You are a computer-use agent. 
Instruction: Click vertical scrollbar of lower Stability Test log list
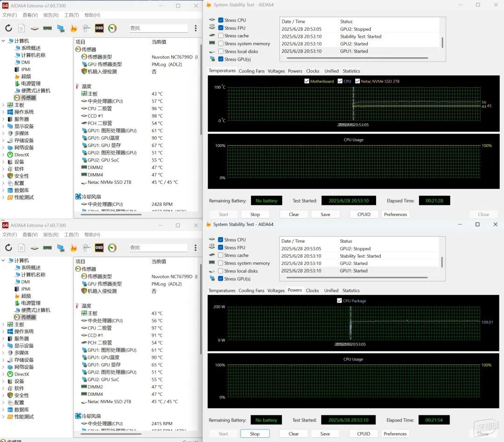pos(442,262)
